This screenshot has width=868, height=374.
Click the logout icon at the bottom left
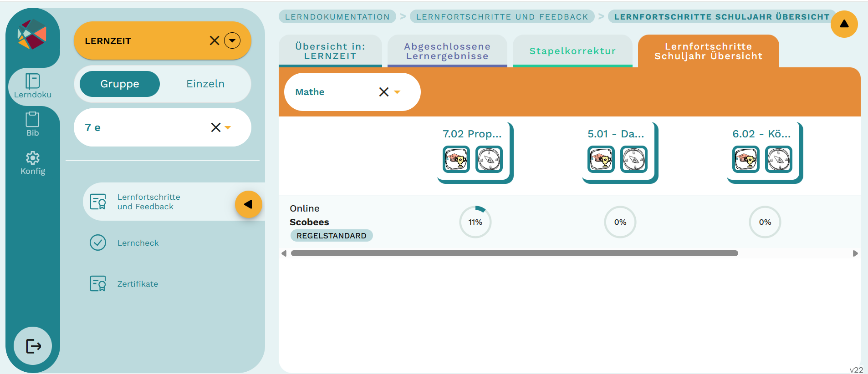click(33, 346)
